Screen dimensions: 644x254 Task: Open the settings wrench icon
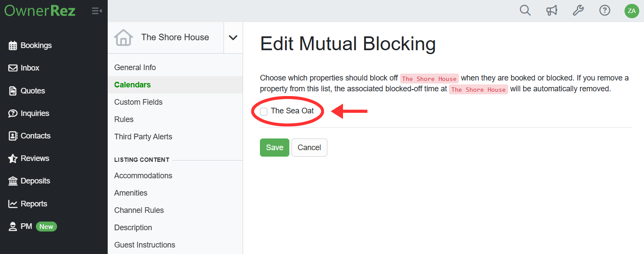(x=578, y=10)
